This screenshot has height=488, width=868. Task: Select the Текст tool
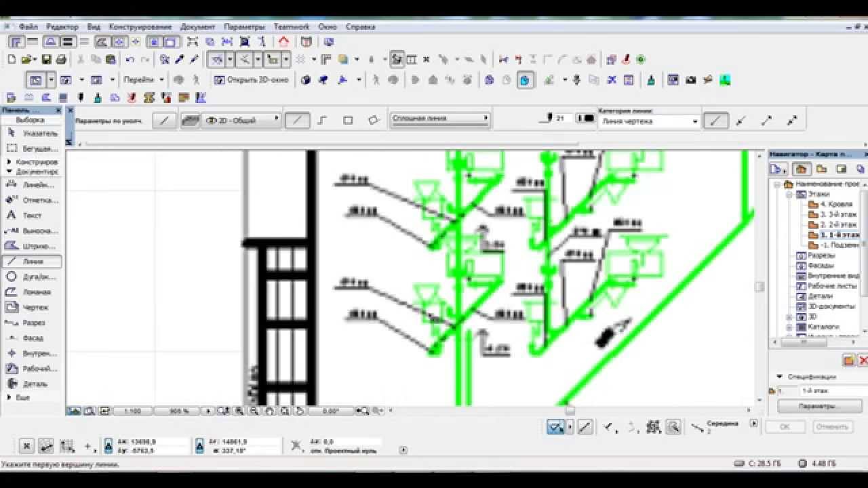[33, 216]
